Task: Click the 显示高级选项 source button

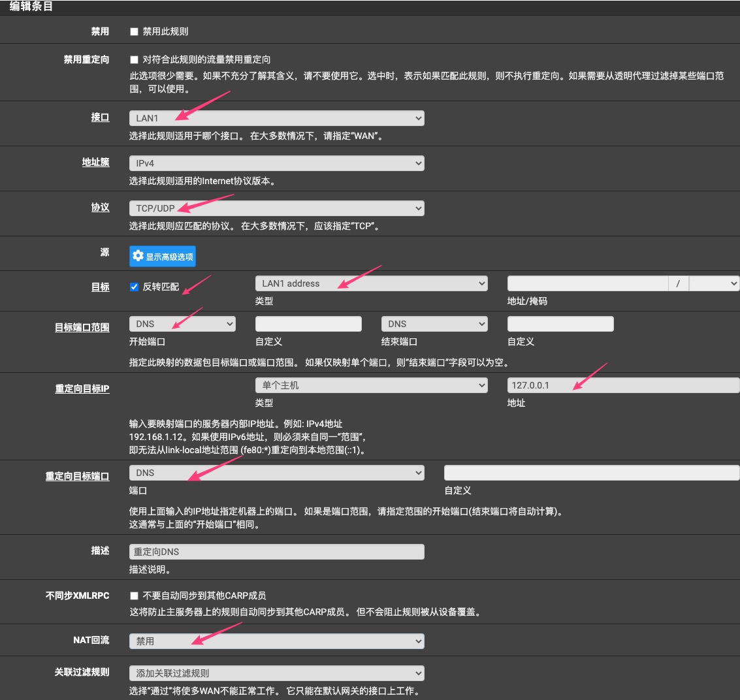Action: point(163,257)
